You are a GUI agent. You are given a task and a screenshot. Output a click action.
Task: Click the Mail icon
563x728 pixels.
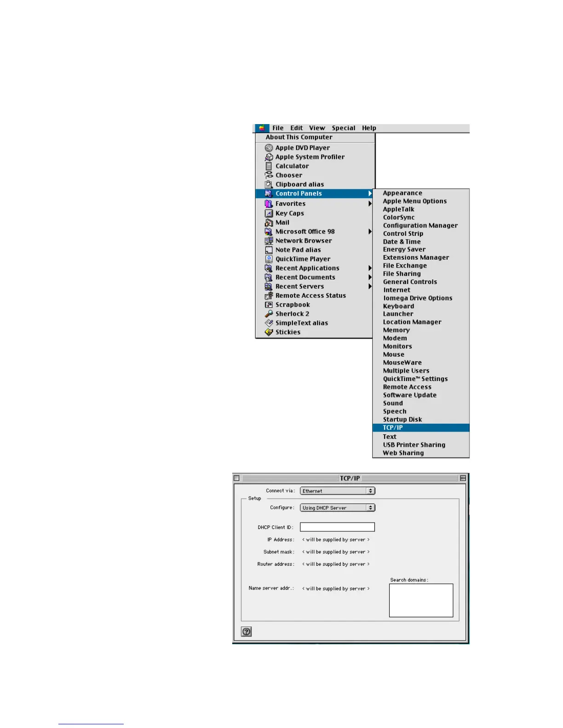click(269, 222)
